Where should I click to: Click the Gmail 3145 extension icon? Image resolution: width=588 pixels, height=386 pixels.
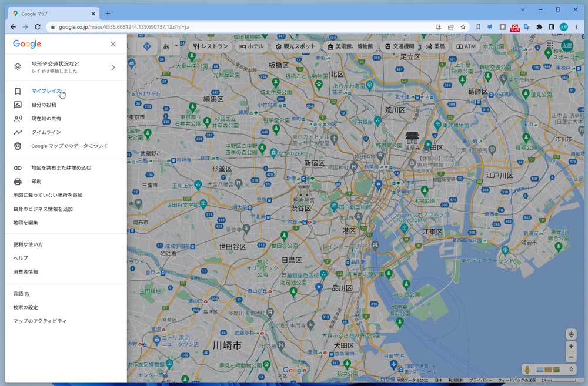514,28
